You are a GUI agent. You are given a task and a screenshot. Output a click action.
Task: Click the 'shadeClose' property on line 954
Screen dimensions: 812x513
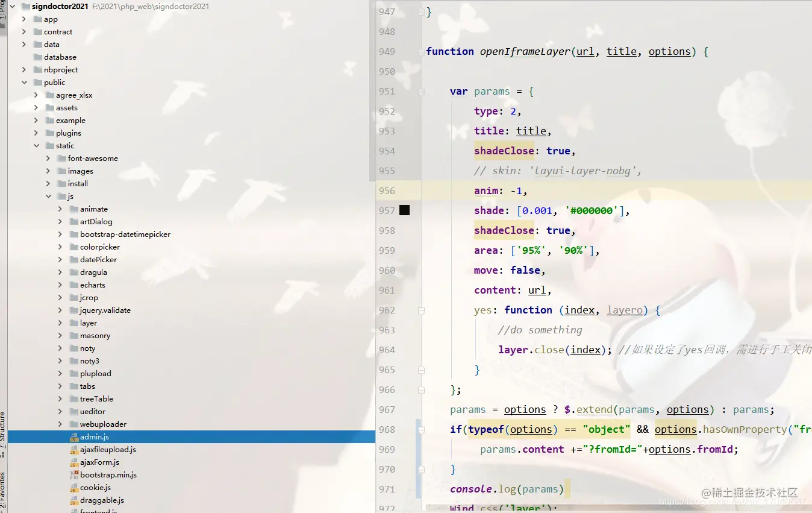pos(504,151)
